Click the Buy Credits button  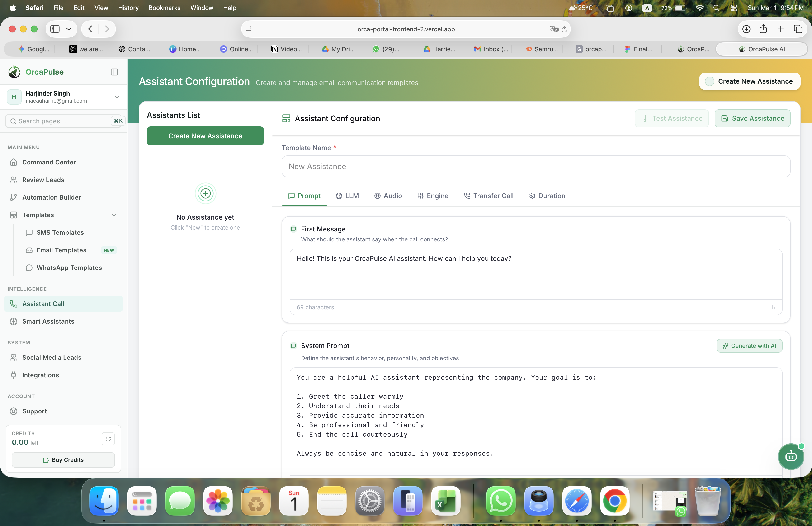pyautogui.click(x=63, y=460)
